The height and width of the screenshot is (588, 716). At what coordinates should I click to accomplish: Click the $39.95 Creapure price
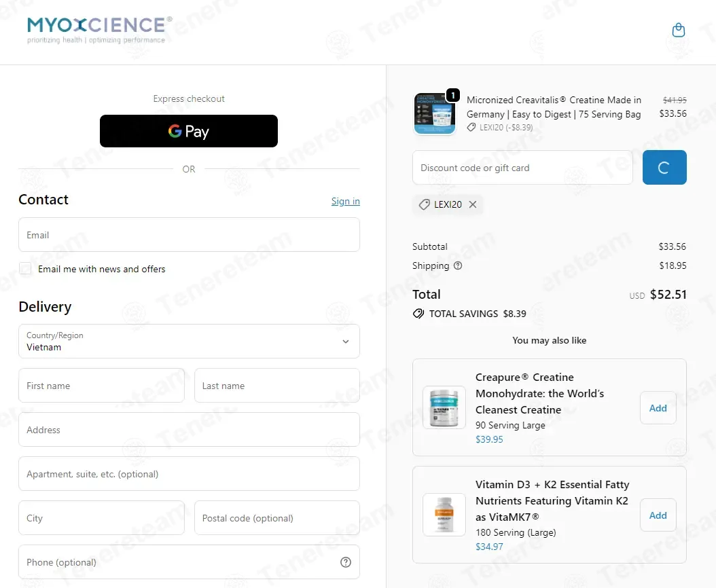(489, 439)
